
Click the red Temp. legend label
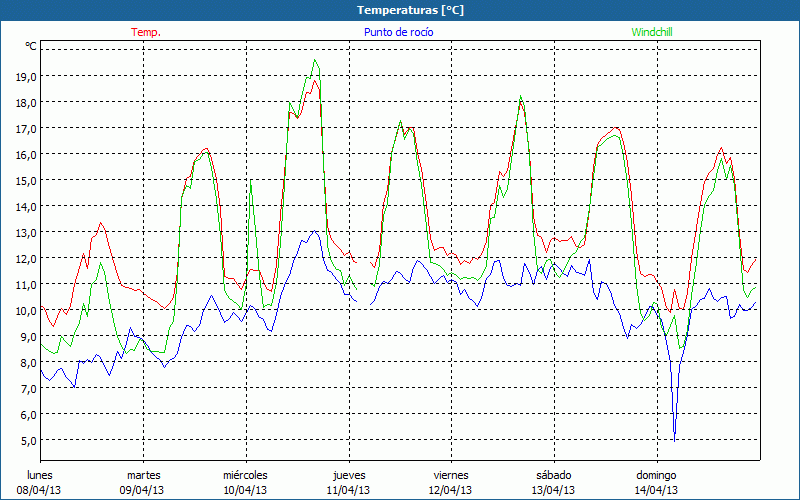[146, 32]
